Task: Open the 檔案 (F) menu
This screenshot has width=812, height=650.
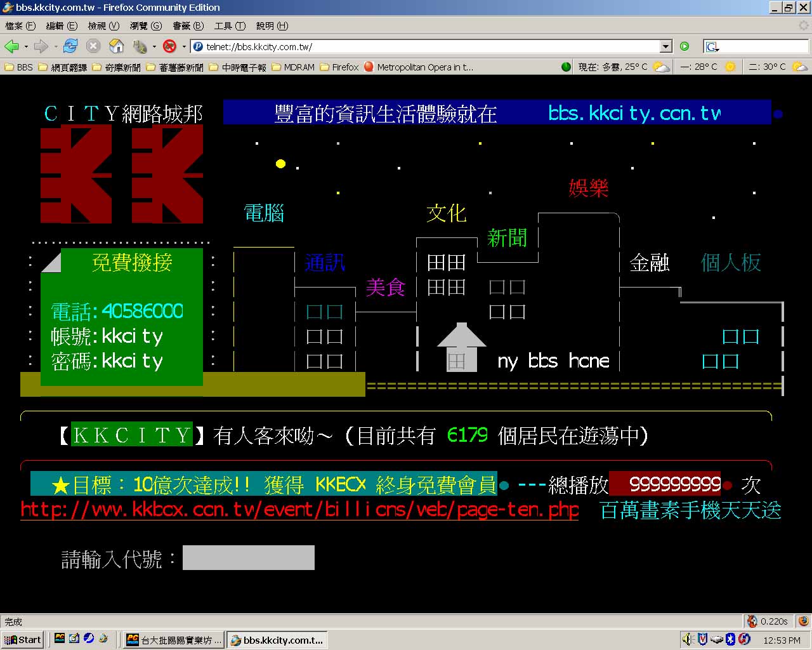Action: [20, 26]
